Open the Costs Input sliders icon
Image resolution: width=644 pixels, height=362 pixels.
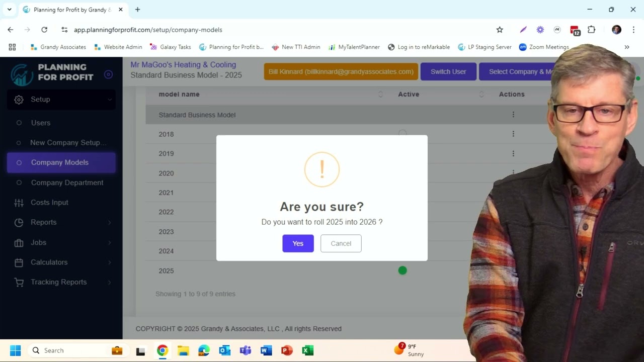point(19,203)
